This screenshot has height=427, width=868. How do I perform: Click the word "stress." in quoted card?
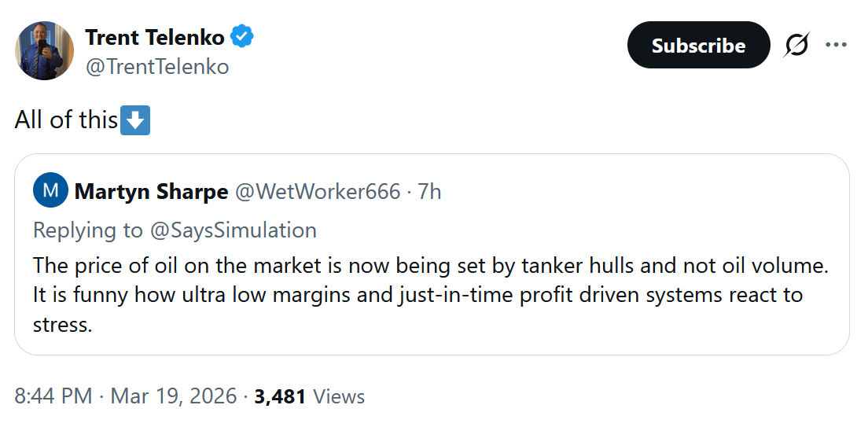pos(62,325)
